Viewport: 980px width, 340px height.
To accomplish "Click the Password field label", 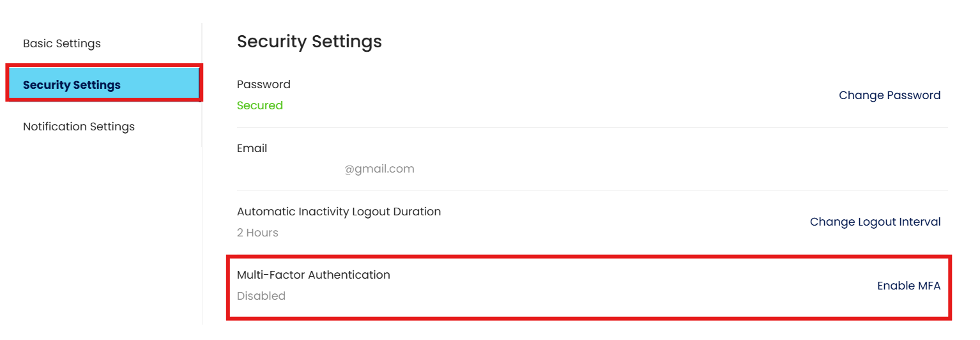I will [x=263, y=84].
